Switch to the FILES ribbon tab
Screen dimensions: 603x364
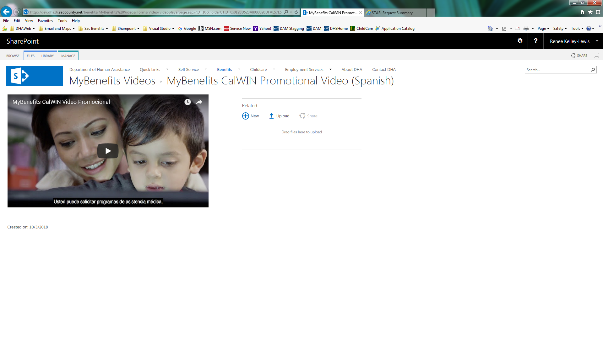(31, 56)
